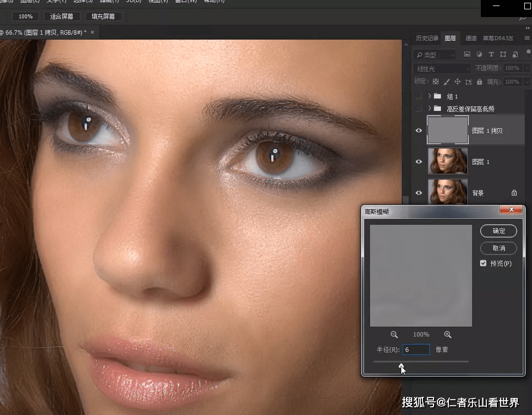Click the 适合屏幕 button
The width and height of the screenshot is (532, 415).
point(62,16)
